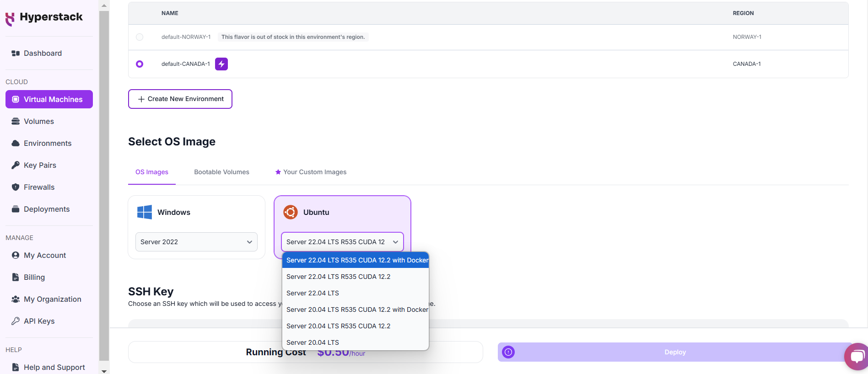Select the Ubuntu OS card title
The height and width of the screenshot is (374, 868).
click(316, 212)
